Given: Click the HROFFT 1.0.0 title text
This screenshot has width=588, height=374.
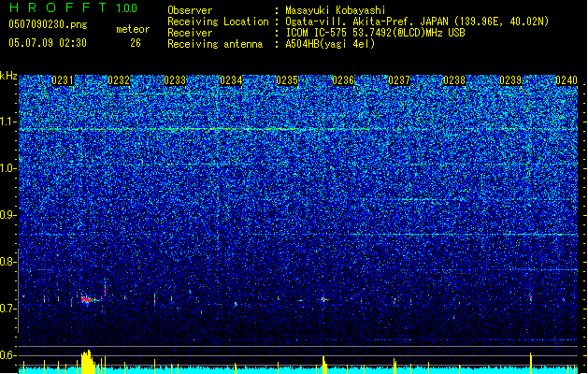Looking at the screenshot, I should 74,7.
